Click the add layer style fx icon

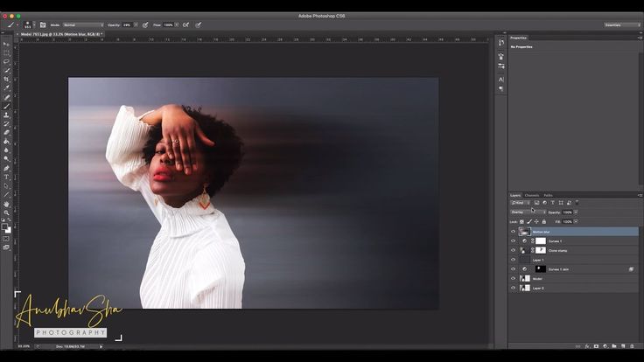[x=586, y=345]
